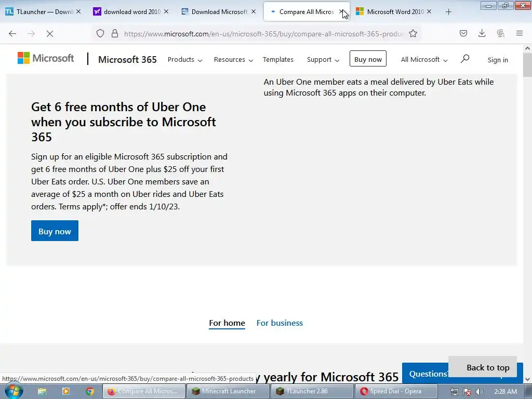Viewport: 532px width, 399px height.
Task: Click network tray icon
Action: [x=454, y=392]
